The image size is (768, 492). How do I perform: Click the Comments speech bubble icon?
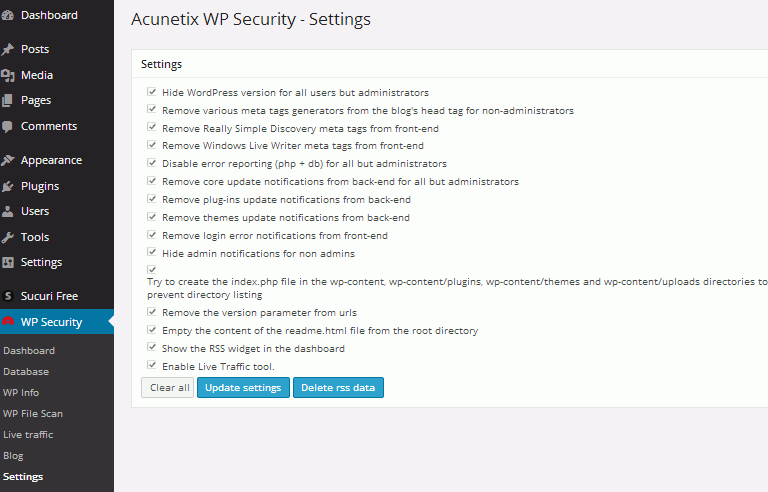click(7, 126)
